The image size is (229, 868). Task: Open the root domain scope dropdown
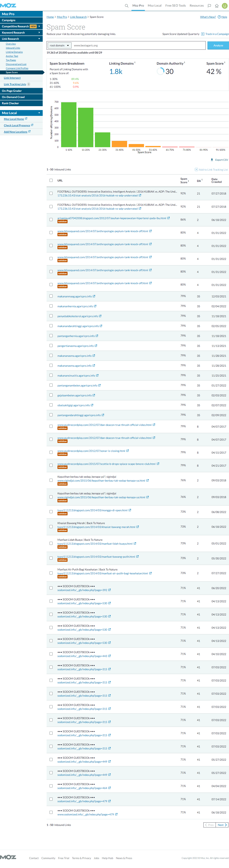point(59,45)
